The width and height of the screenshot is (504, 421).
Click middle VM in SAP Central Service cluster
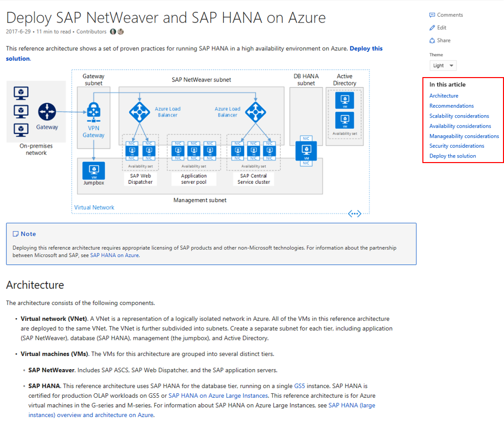pyautogui.click(x=254, y=151)
